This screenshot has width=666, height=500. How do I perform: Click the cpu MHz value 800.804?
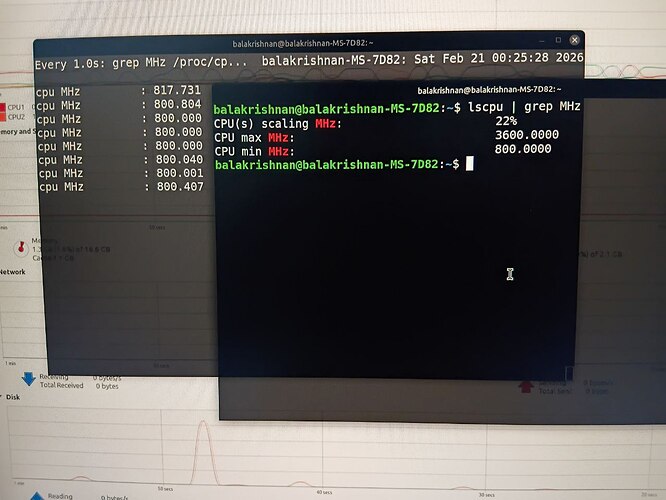coord(178,104)
